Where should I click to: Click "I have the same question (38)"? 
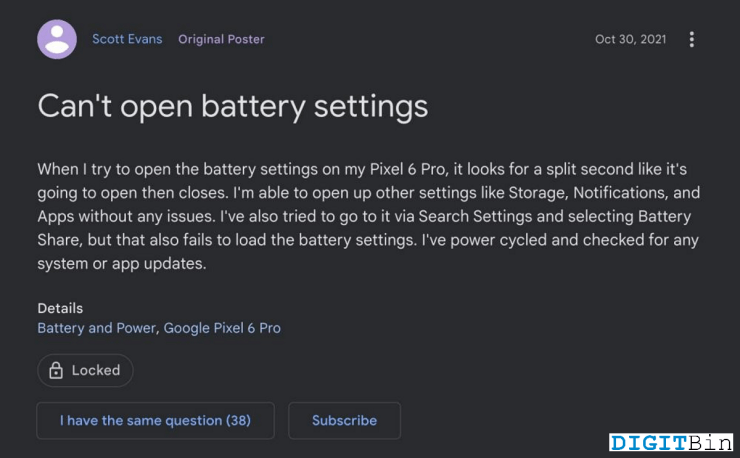point(155,421)
